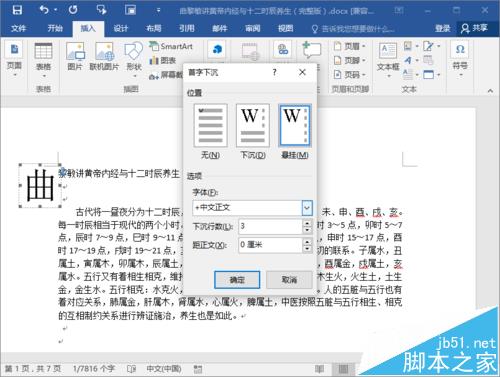
Task: Switch to the 邮件 (Mailings) tab
Action: [x=220, y=28]
